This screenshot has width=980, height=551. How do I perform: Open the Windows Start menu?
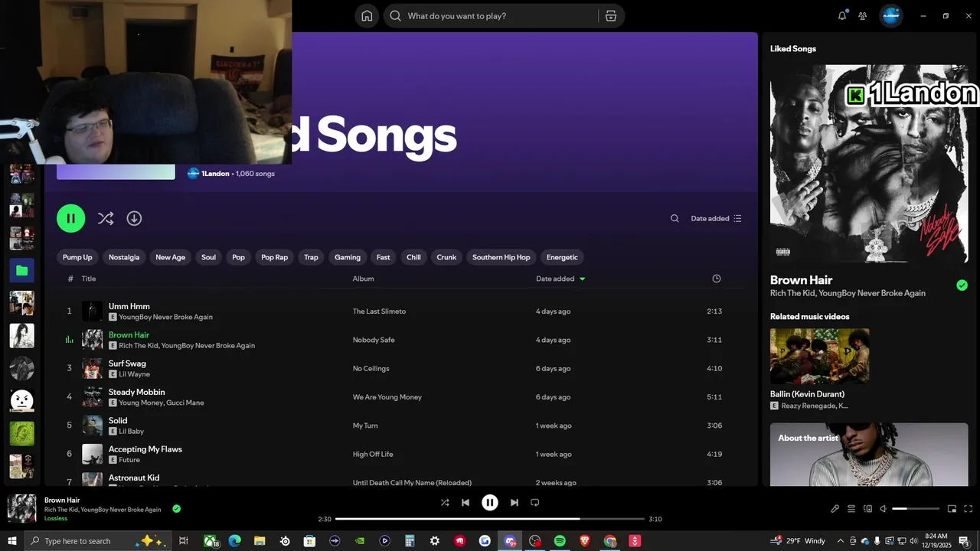pos(11,541)
